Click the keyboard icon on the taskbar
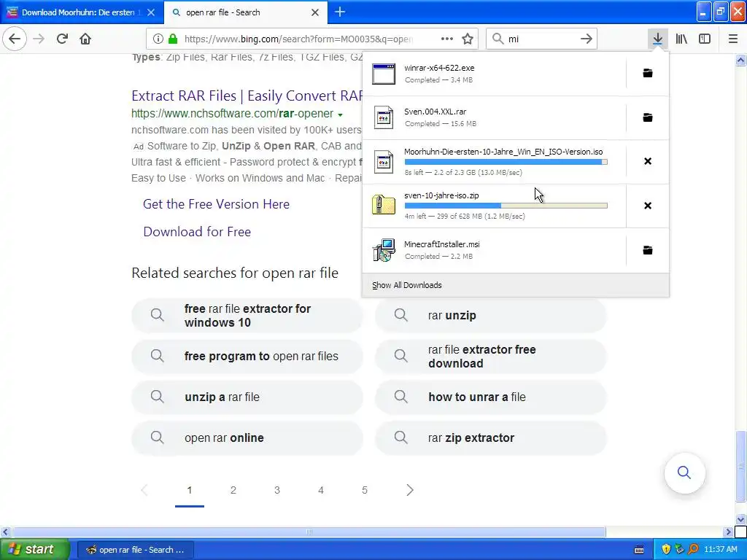 [x=639, y=550]
